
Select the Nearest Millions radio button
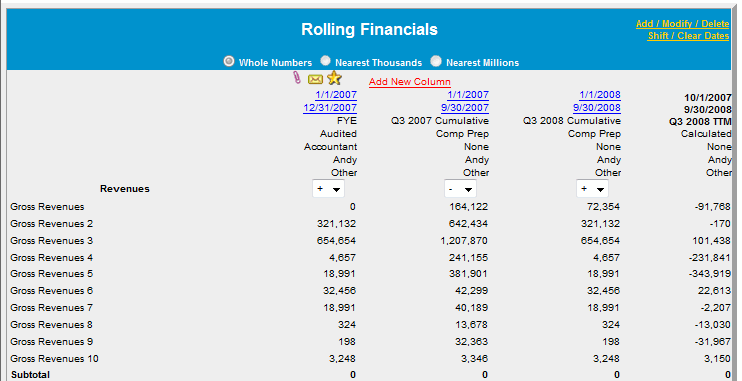click(x=436, y=61)
